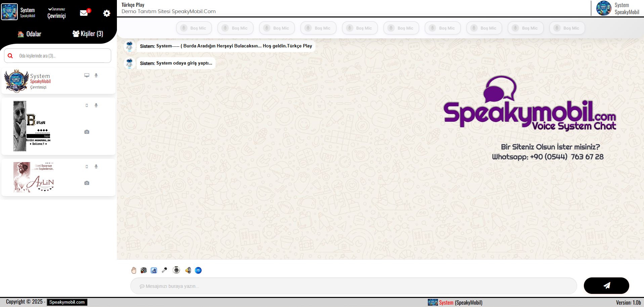The height and width of the screenshot is (307, 644).
Task: Open the Durumunuz status dropdown
Action: (x=56, y=9)
